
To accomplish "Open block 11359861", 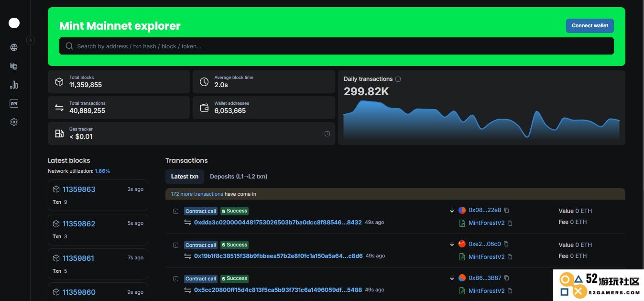I will (x=78, y=258).
